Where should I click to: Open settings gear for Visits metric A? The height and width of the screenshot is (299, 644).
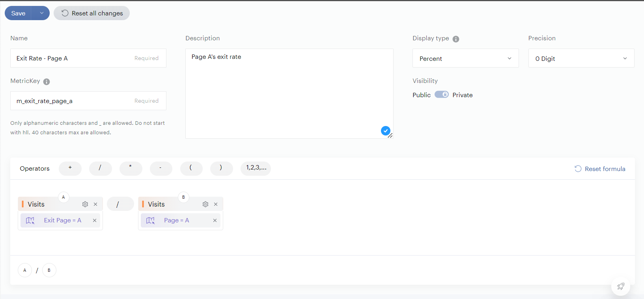pyautogui.click(x=85, y=204)
